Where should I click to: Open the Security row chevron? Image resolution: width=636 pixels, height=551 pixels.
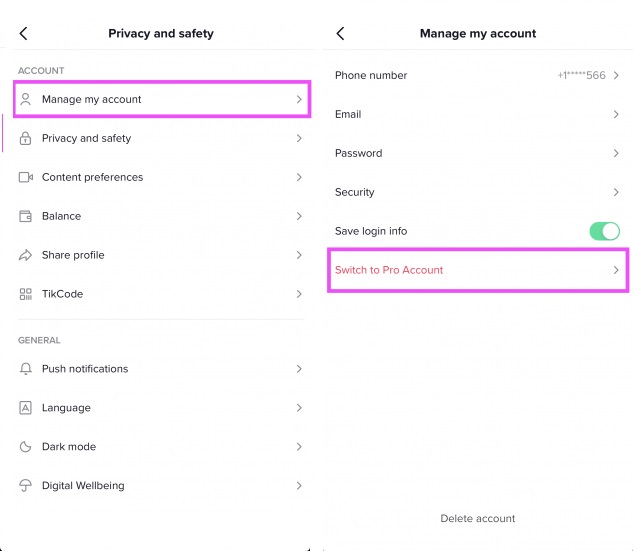tap(616, 192)
